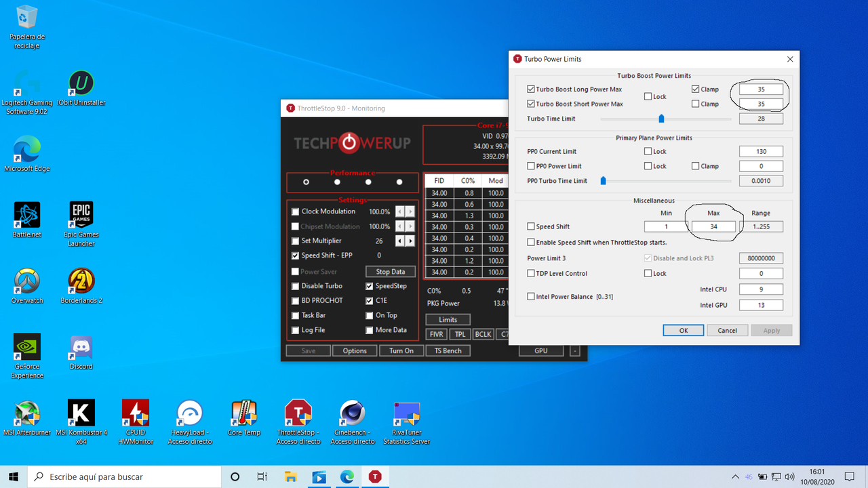
Task: Enable Log File checkbox
Action: pyautogui.click(x=295, y=330)
